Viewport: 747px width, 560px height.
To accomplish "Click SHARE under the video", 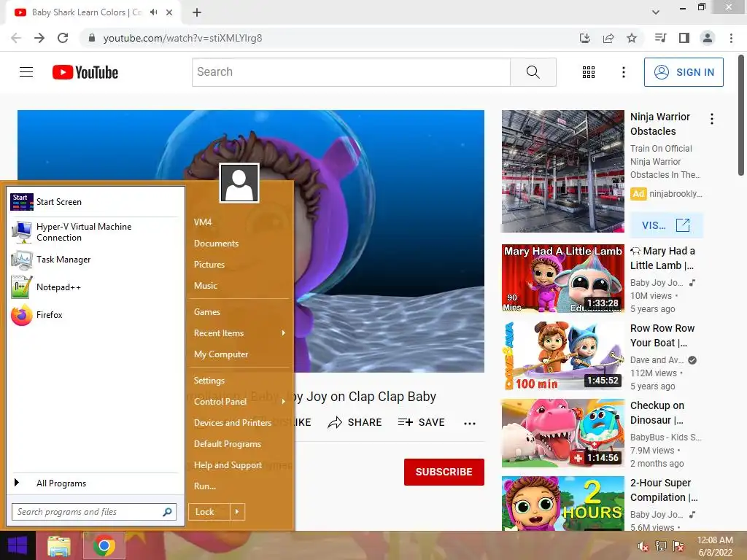I will (x=355, y=422).
